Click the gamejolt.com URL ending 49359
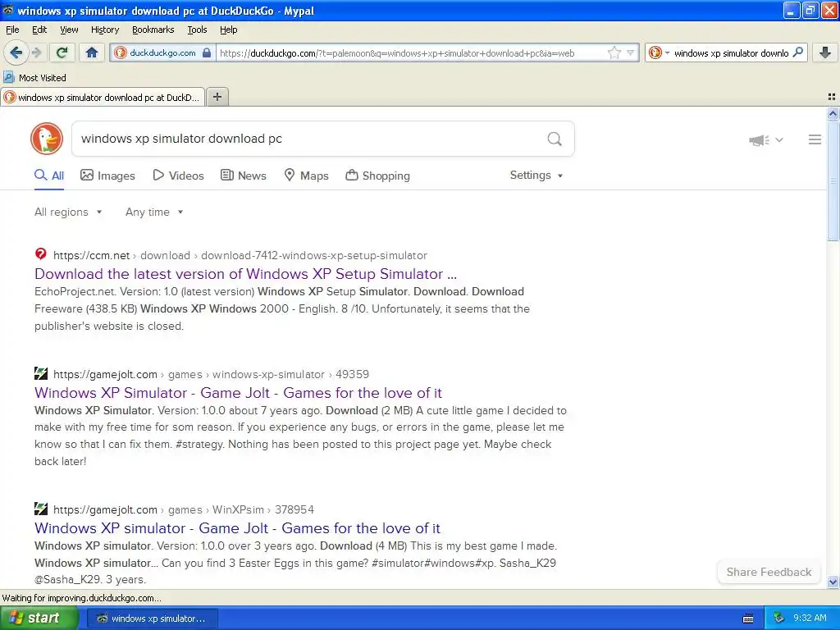840x630 pixels. (211, 374)
